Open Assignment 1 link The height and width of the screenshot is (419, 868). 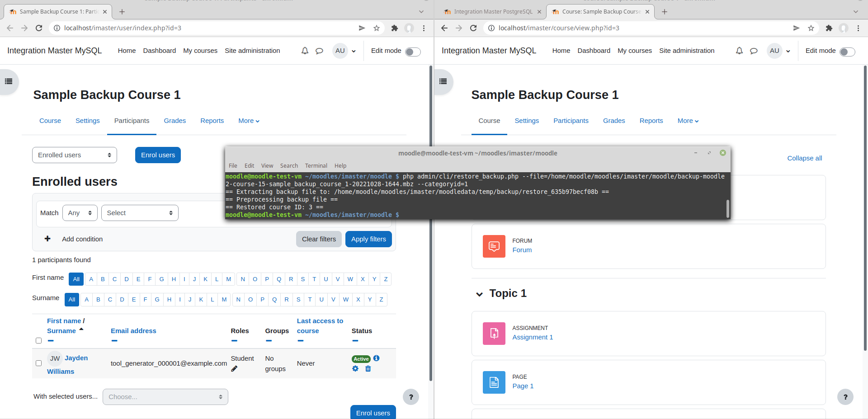533,337
